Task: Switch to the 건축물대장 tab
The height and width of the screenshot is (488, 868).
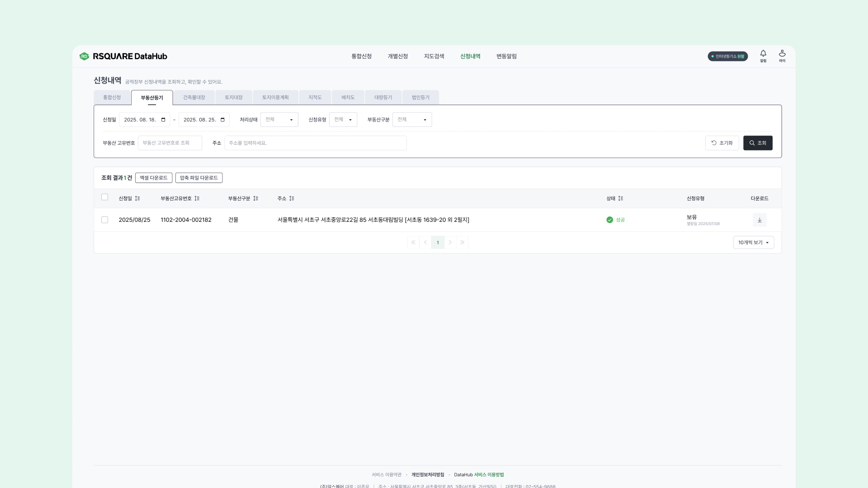Action: point(194,98)
